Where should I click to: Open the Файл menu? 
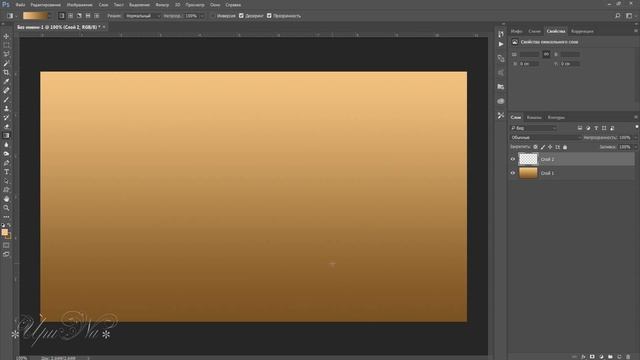pos(20,5)
